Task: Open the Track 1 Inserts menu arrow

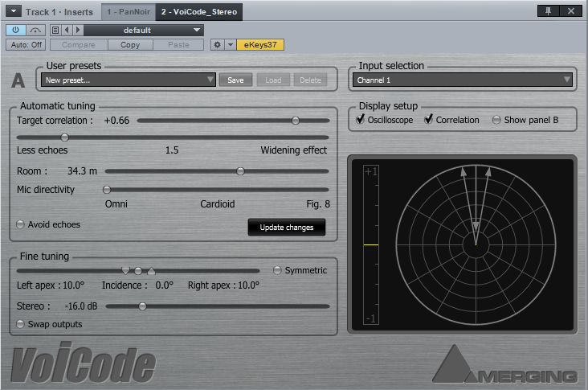Action: click(14, 11)
